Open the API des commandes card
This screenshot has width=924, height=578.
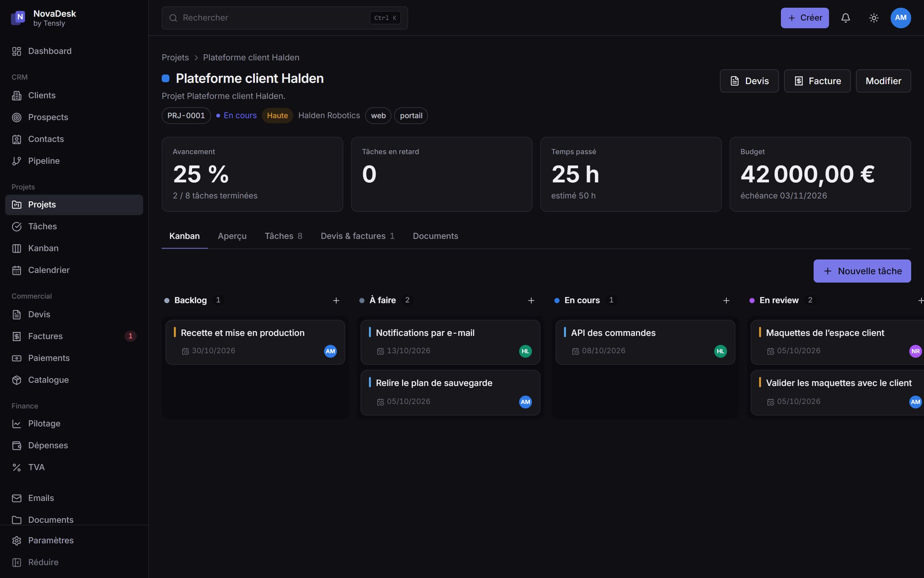pyautogui.click(x=645, y=342)
